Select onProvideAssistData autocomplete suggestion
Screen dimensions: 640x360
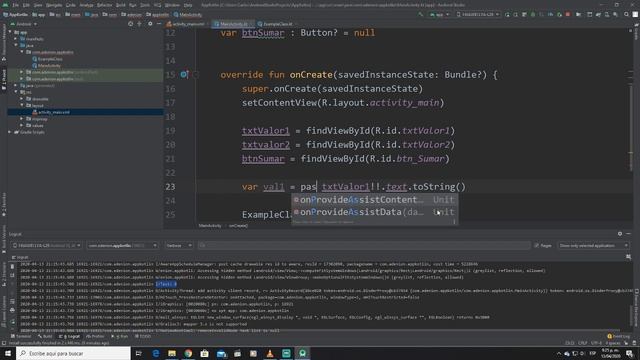click(x=374, y=212)
